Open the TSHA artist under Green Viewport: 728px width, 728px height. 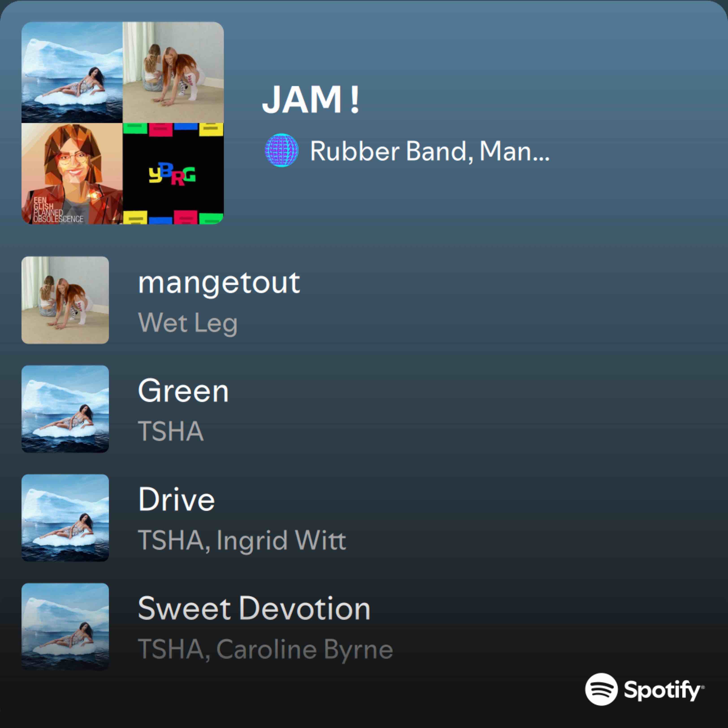[171, 431]
